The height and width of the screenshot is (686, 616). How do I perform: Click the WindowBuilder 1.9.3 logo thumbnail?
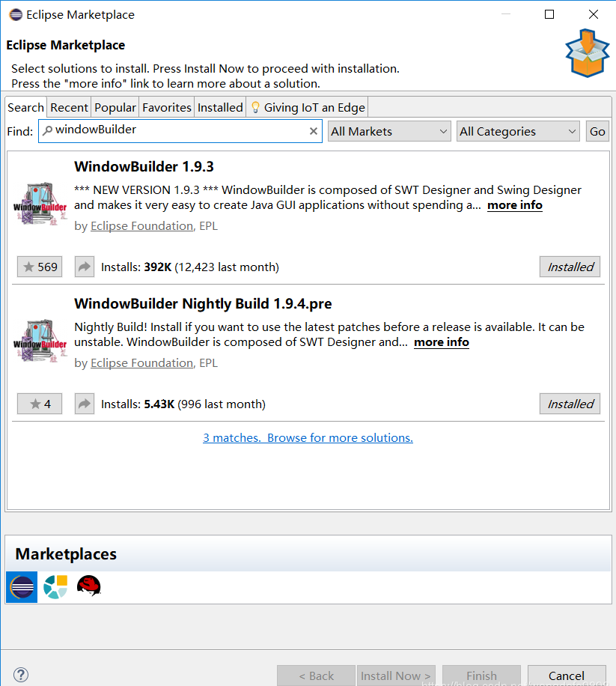point(40,204)
